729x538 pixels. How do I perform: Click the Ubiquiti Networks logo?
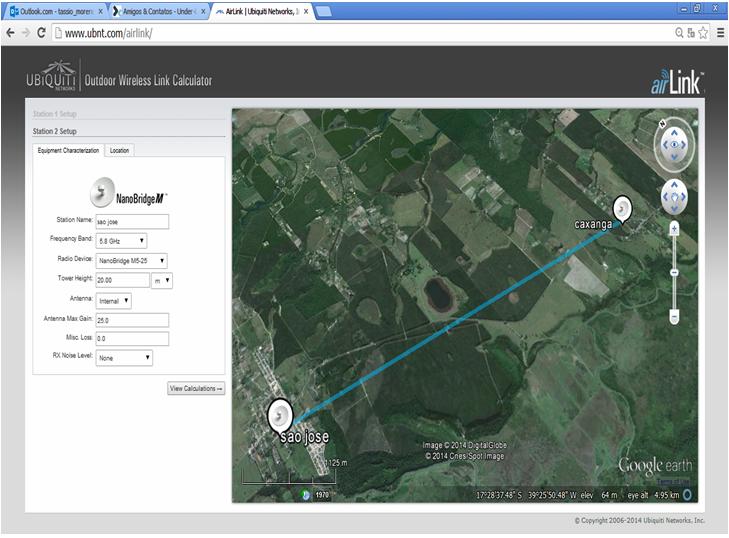pyautogui.click(x=51, y=76)
